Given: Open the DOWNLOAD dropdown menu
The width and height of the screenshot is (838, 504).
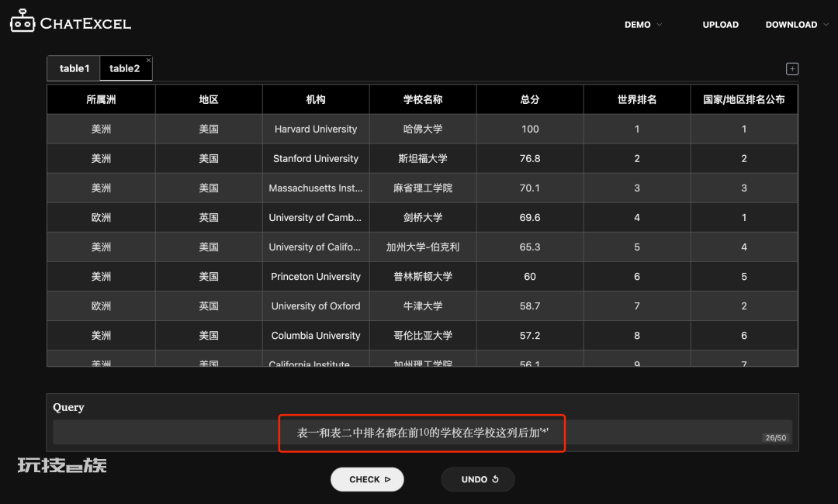Looking at the screenshot, I should 796,25.
